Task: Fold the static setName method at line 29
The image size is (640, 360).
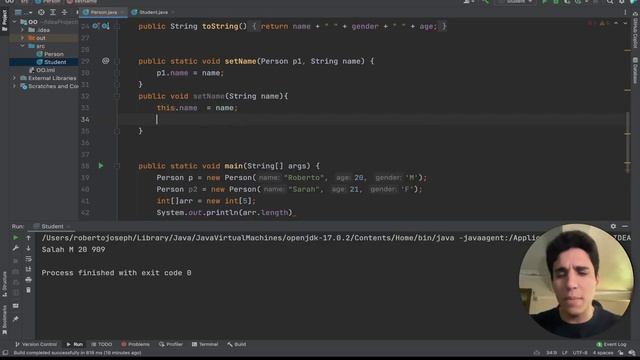Action: coord(117,61)
